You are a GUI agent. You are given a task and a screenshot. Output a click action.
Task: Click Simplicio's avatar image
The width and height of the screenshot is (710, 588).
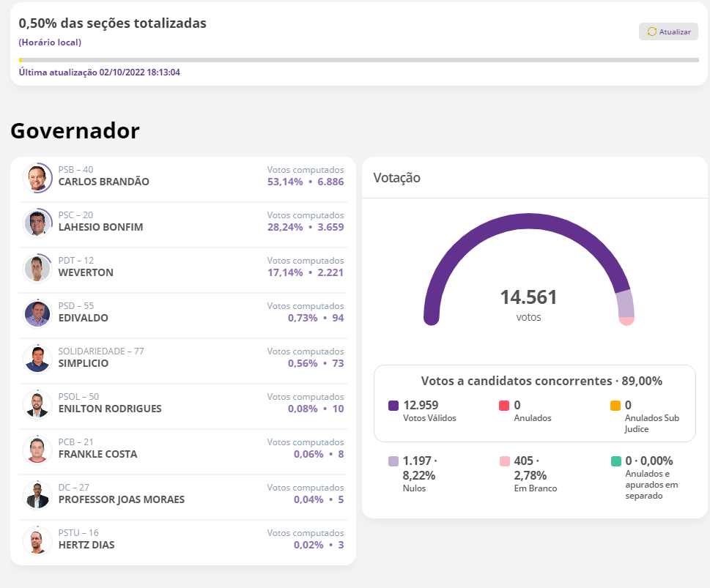coord(37,360)
